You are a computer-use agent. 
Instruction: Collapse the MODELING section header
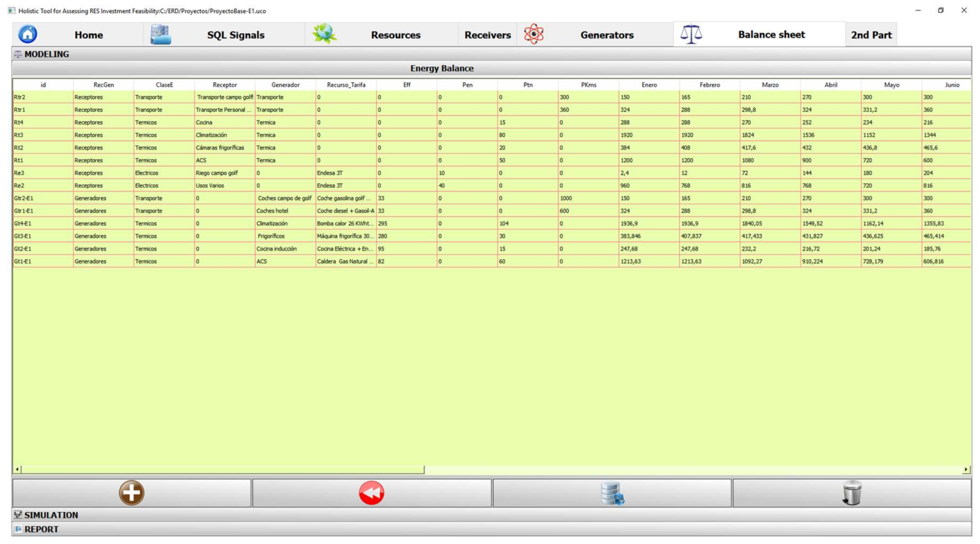click(46, 54)
